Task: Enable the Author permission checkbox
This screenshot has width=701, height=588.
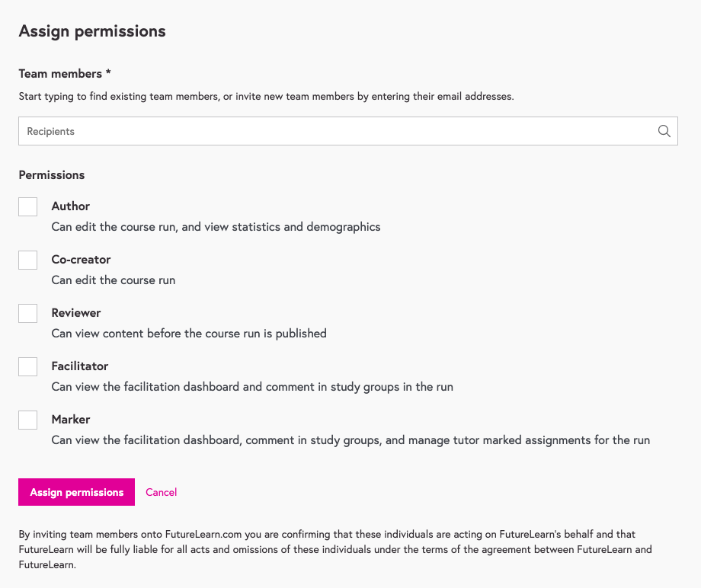Action: coord(27,206)
